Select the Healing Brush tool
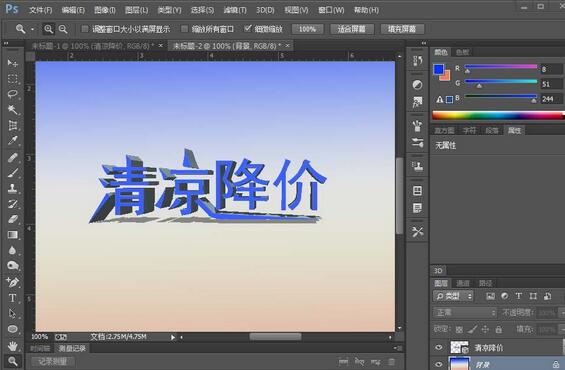The width and height of the screenshot is (565, 370). 13,157
